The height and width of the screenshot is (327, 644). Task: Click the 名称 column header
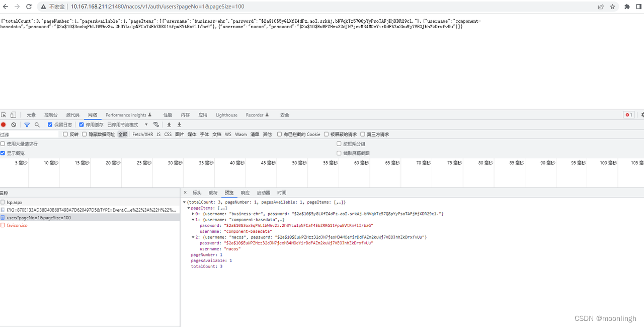(x=90, y=193)
